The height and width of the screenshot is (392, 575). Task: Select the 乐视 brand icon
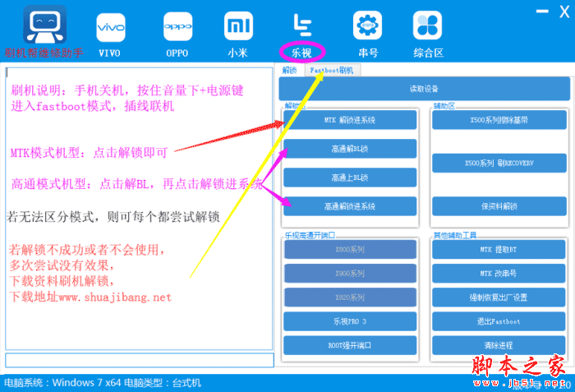coord(302,25)
